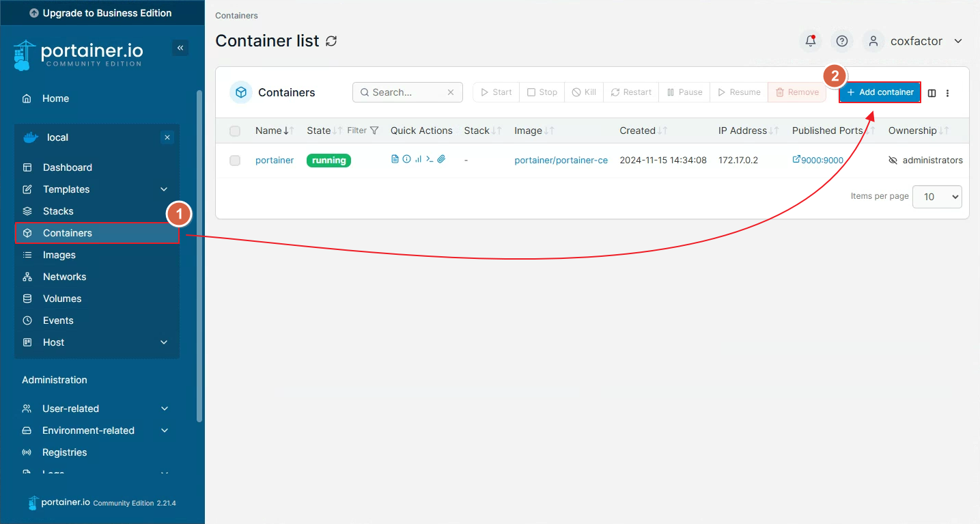Image resolution: width=980 pixels, height=524 pixels.
Task: Click the Containers breadcrumb at the top
Action: point(236,15)
